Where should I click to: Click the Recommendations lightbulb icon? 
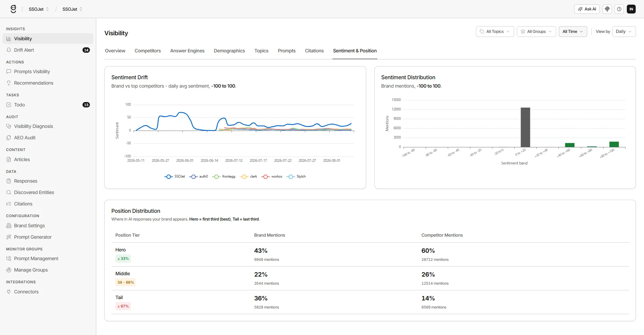click(9, 83)
